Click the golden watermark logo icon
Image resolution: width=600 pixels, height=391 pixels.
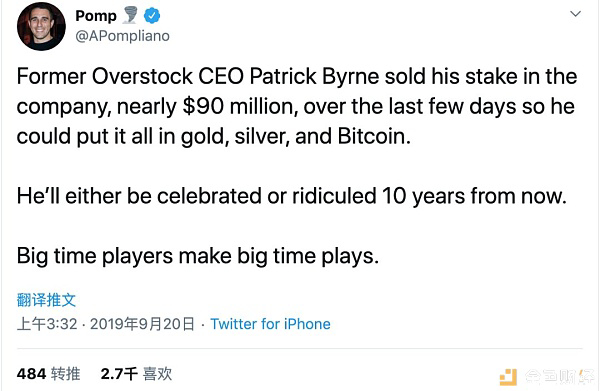pos(508,377)
